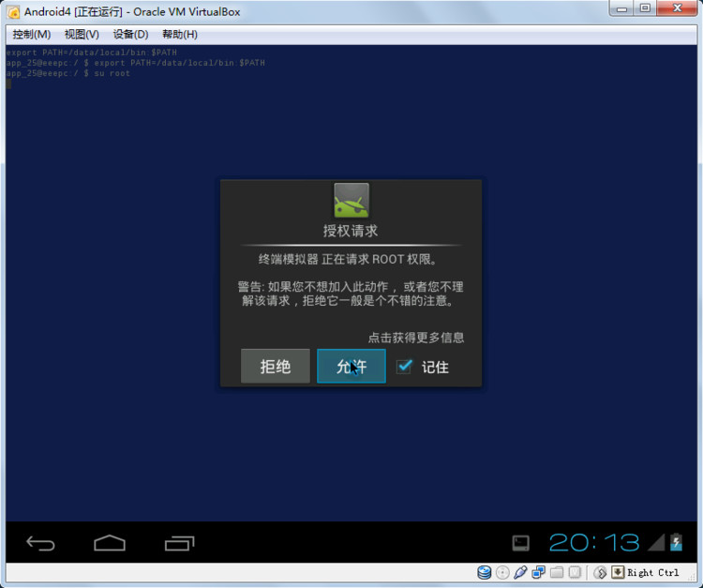Click the VirtualBox shared folders status icon
703x588 pixels.
557,573
